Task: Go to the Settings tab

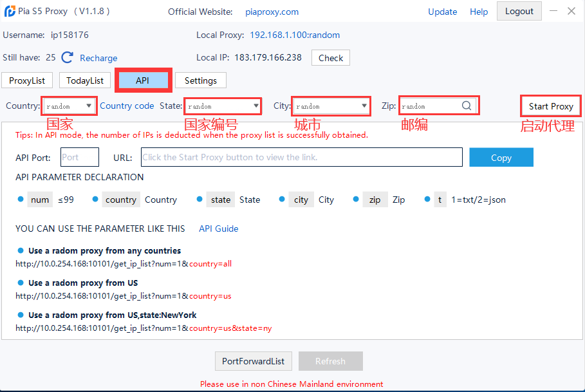Action: tap(200, 80)
